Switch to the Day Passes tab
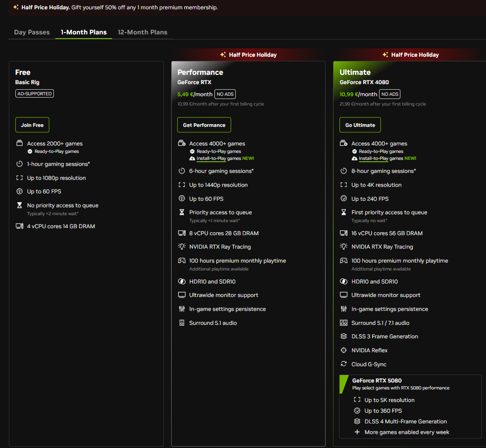Image resolution: width=486 pixels, height=448 pixels. pyautogui.click(x=32, y=32)
